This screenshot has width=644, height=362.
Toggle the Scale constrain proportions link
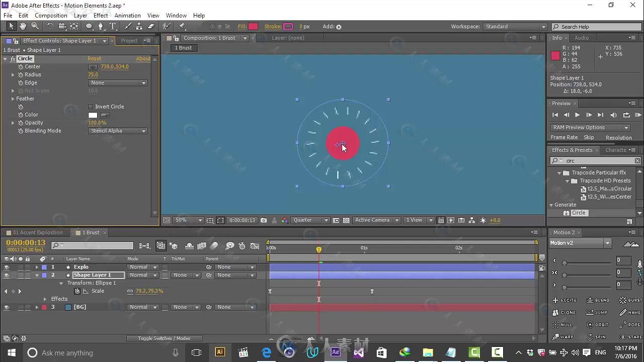[x=130, y=291]
